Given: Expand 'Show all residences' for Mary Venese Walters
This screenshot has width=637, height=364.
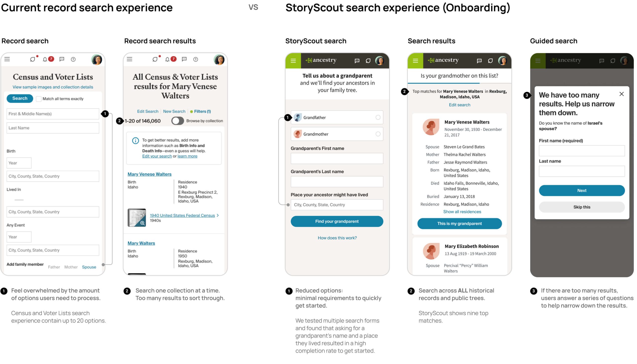Looking at the screenshot, I should pos(462,212).
